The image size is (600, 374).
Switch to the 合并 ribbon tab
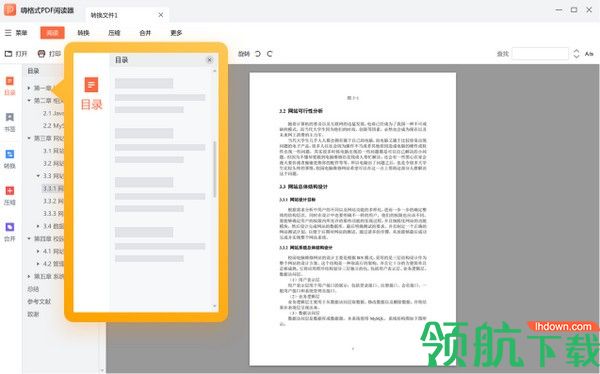click(x=145, y=33)
